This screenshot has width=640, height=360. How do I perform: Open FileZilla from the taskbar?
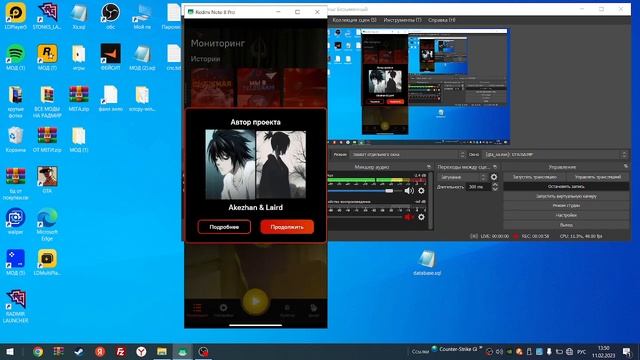(x=120, y=351)
